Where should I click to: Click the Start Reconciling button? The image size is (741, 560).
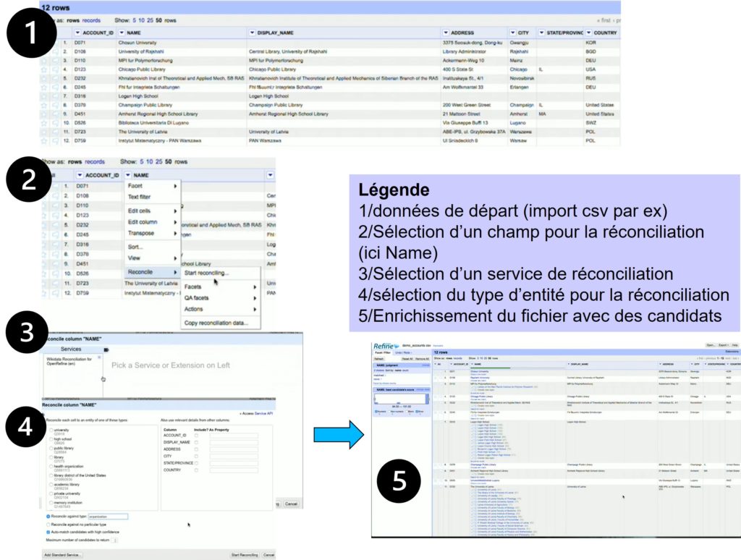[x=245, y=555]
